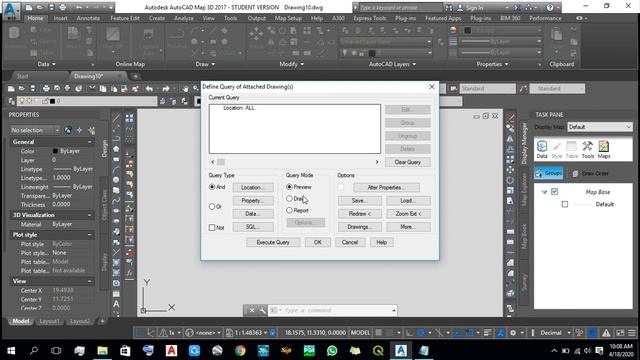Viewport: 640px width, 360px height.
Task: Select the And query type radio
Action: [x=212, y=187]
